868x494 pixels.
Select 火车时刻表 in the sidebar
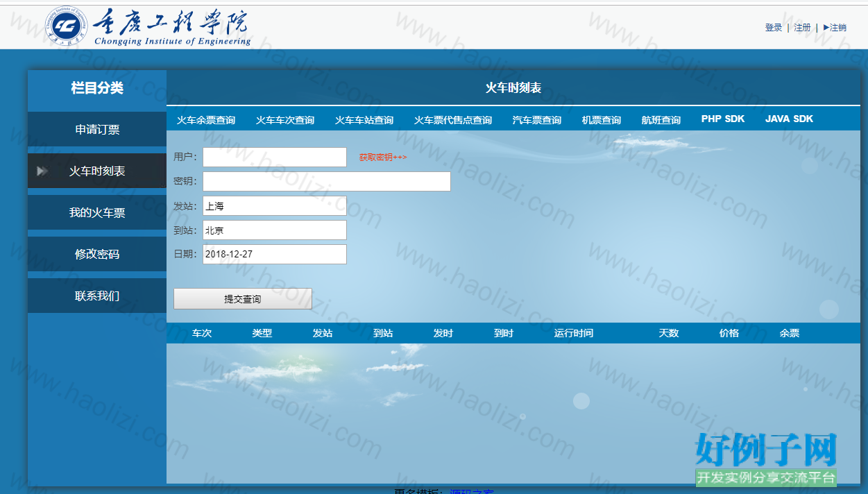[97, 171]
